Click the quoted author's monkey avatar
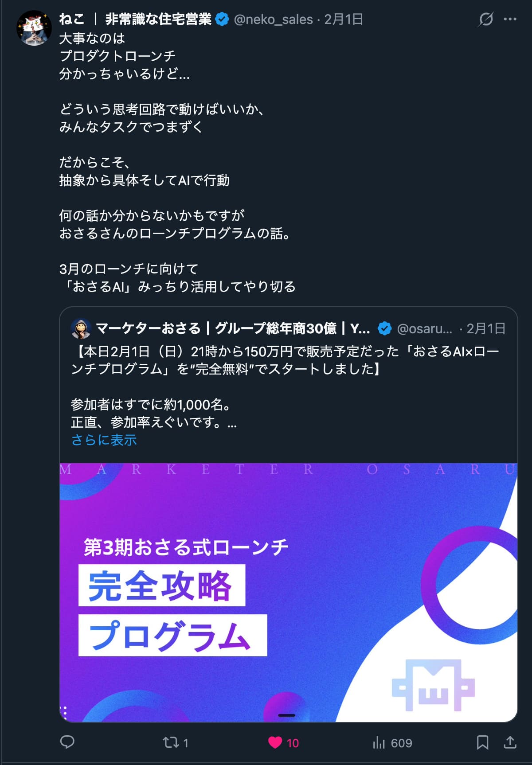532x765 pixels. tap(81, 328)
